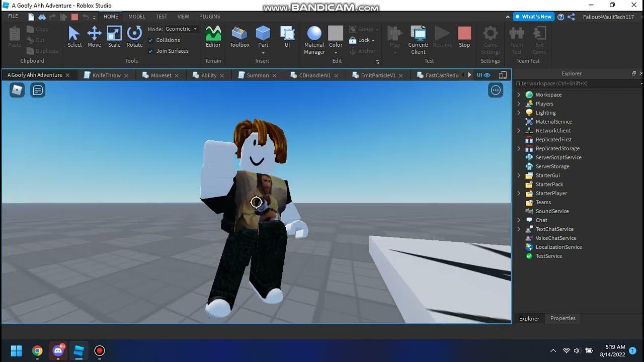Open the Roblox menu icon in viewport

17,90
